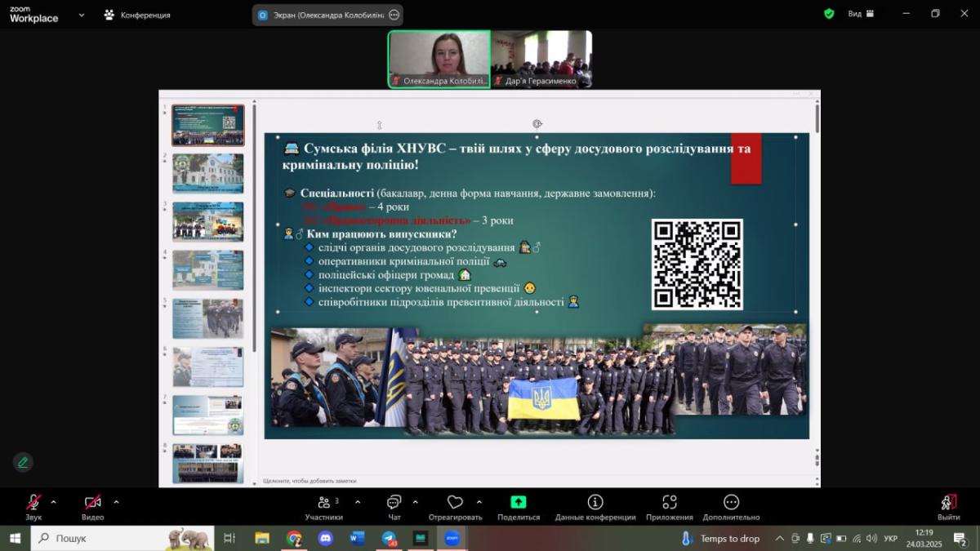The height and width of the screenshot is (551, 980).
Task: Turn on camera with Video button
Action: (92, 503)
